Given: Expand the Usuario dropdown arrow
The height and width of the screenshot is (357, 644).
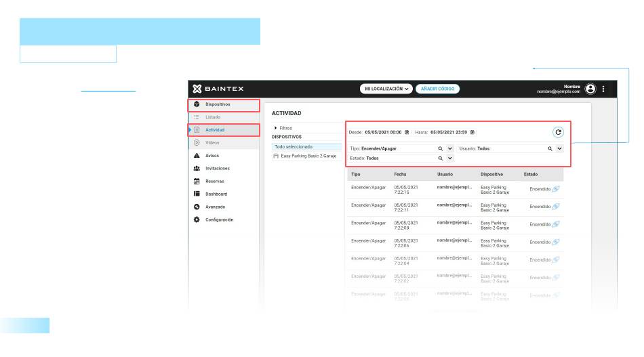Looking at the screenshot, I should tap(559, 148).
